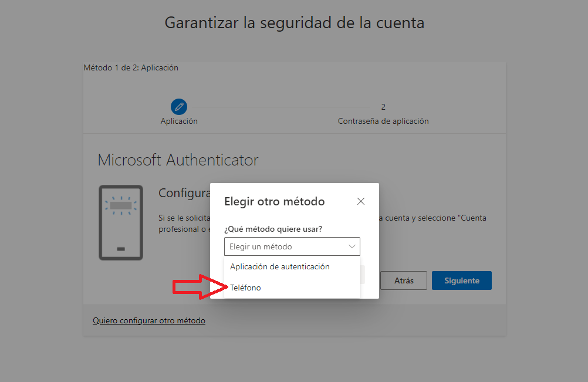Go back with the 'Atrás' button
The width and height of the screenshot is (588, 382).
click(x=404, y=280)
